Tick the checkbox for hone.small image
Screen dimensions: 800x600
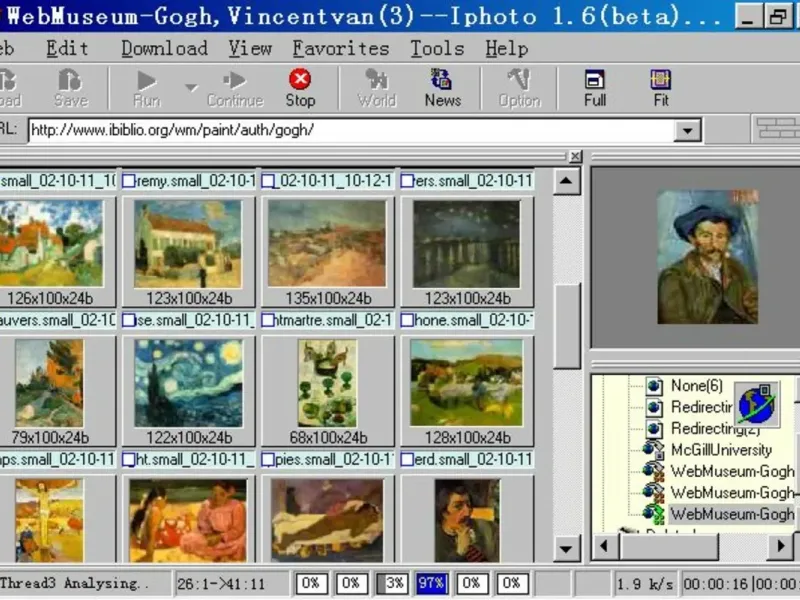407,320
